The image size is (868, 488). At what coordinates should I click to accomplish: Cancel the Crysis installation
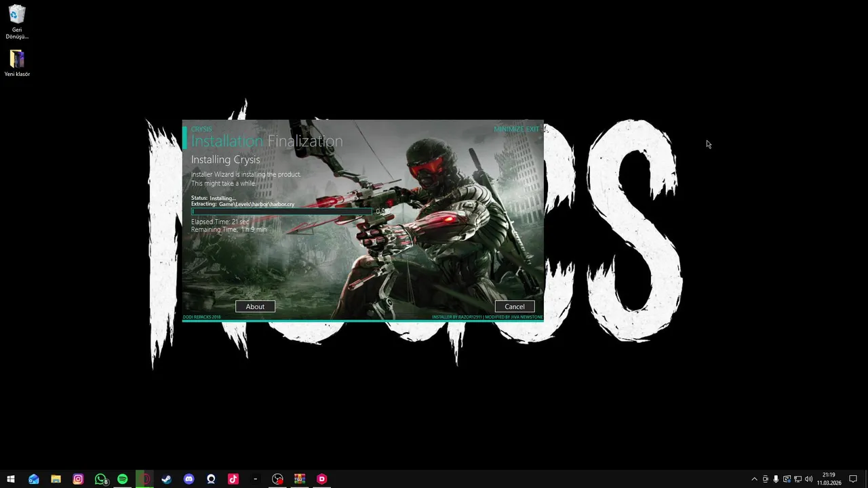(x=515, y=306)
